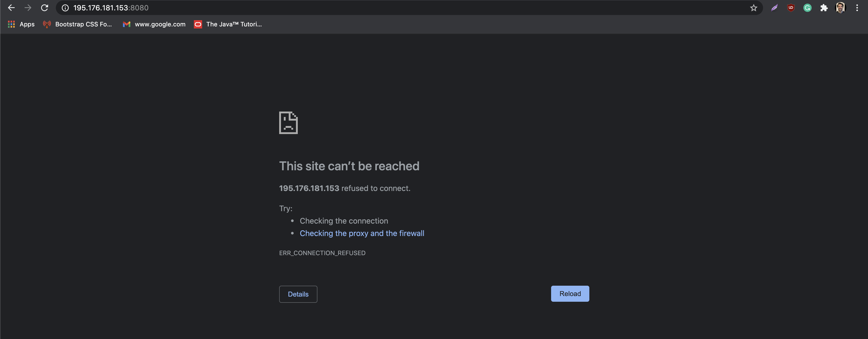This screenshot has height=339, width=868.
Task: Open the Checking the proxy and firewall link
Action: coord(362,233)
